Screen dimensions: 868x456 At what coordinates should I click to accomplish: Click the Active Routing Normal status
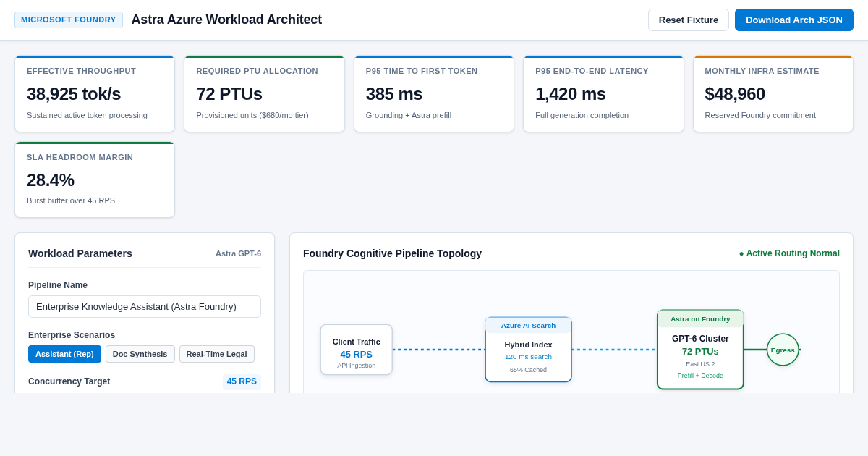(789, 253)
